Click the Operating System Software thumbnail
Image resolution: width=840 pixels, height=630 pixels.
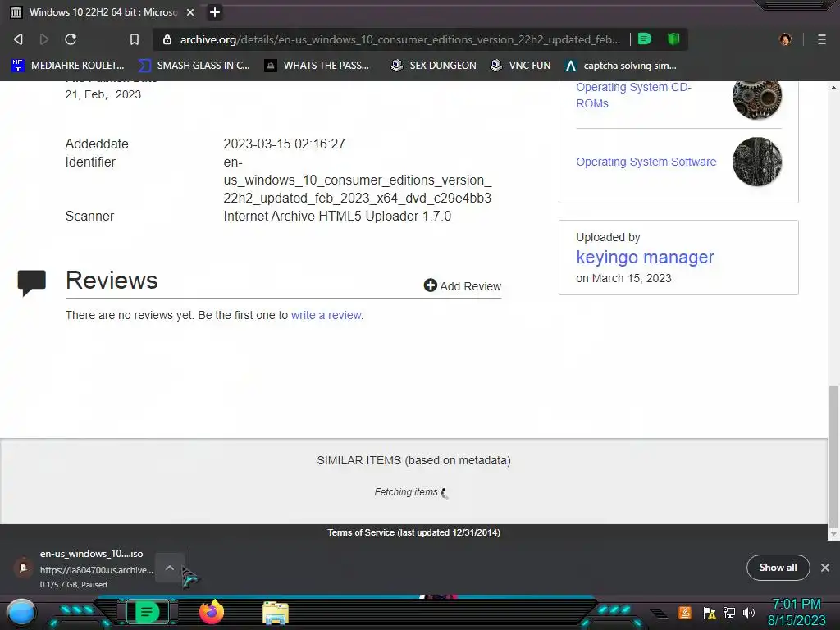(x=757, y=162)
